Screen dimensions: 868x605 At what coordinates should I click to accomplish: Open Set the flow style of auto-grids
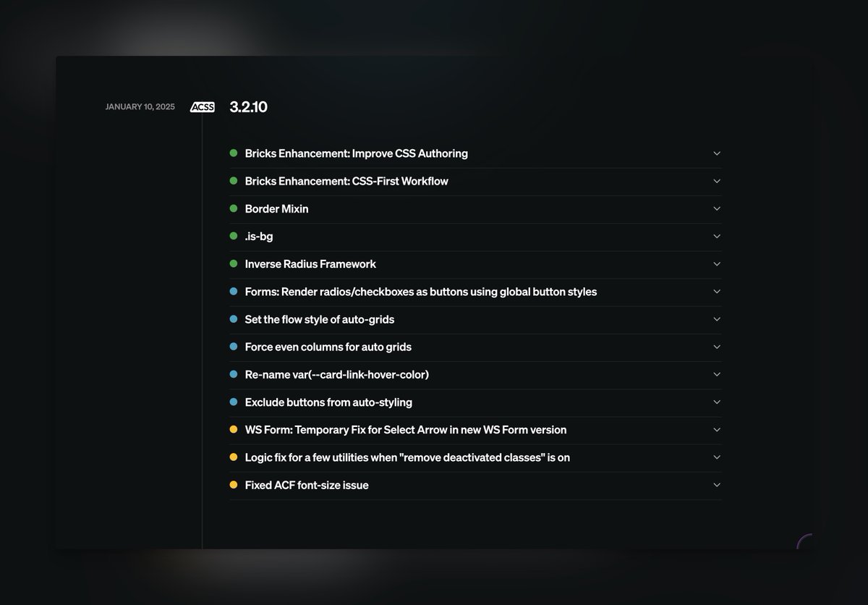coord(320,319)
